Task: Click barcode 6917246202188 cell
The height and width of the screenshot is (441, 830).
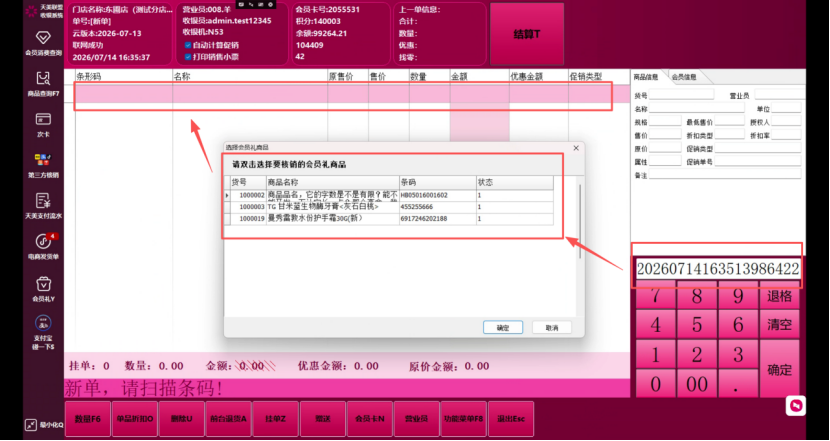Action: pyautogui.click(x=438, y=219)
